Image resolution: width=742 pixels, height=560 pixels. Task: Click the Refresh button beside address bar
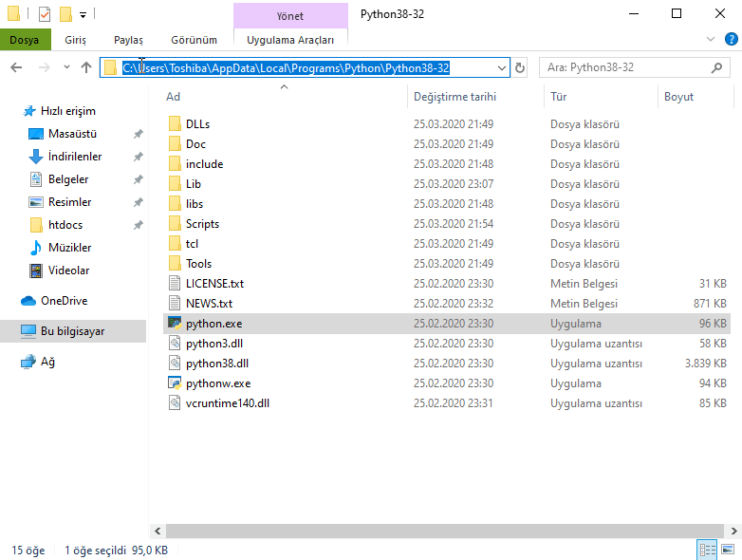coord(520,68)
